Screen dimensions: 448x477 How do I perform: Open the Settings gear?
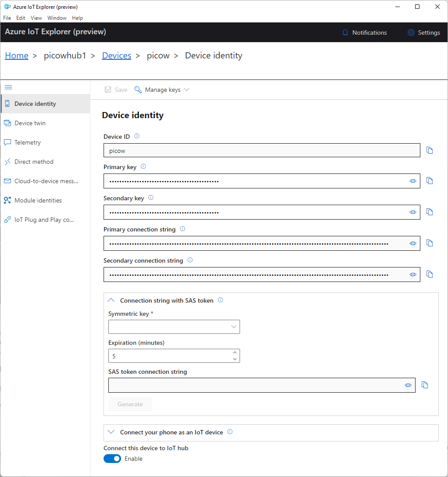pos(411,33)
